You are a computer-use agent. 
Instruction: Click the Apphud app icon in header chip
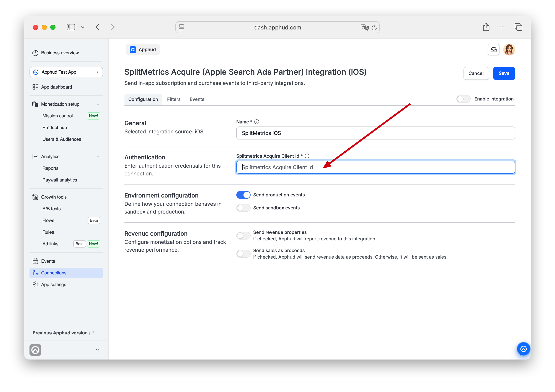point(133,50)
